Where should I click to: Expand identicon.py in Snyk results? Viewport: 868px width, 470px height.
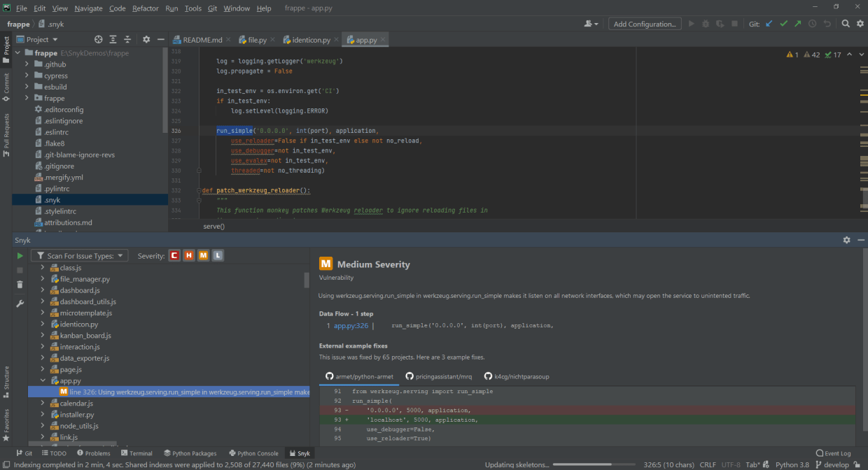pyautogui.click(x=43, y=325)
